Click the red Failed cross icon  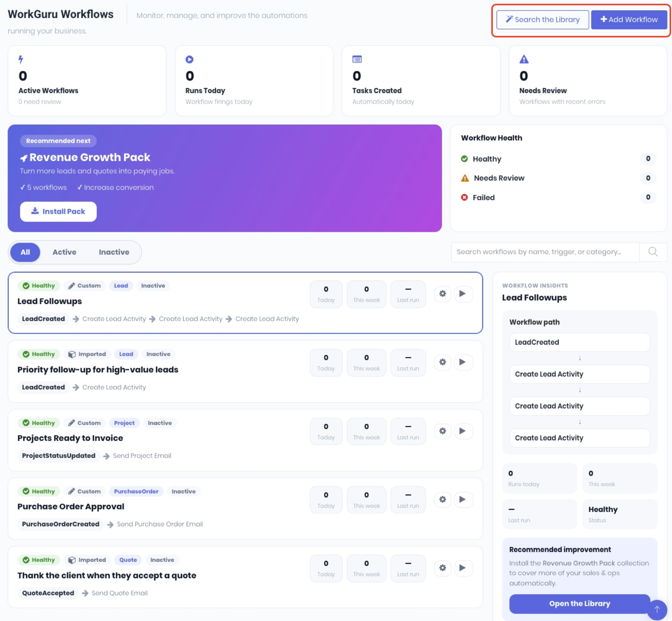(x=464, y=197)
